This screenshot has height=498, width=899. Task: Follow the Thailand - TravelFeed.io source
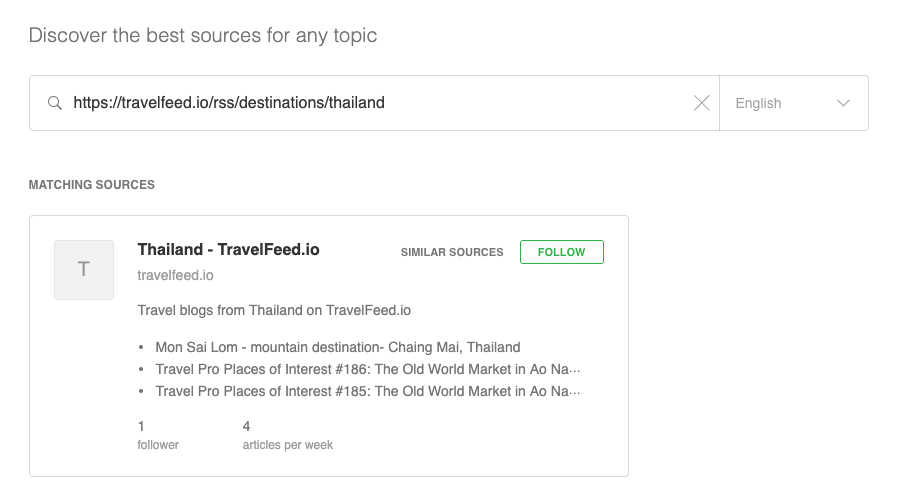561,252
